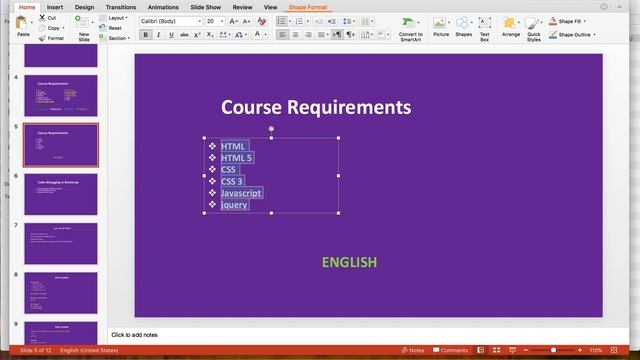Open the Arrange menu
This screenshot has width=640, height=360.
coord(510,27)
